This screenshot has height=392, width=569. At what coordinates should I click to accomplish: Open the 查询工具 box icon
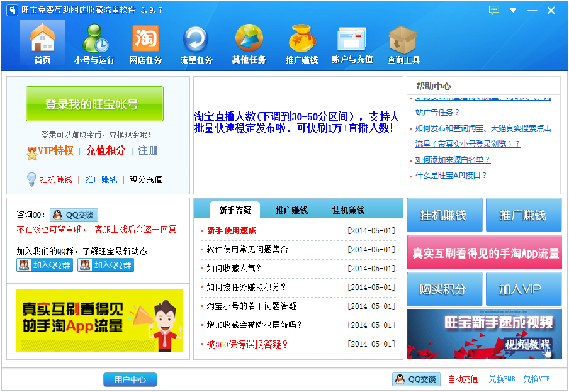(403, 39)
